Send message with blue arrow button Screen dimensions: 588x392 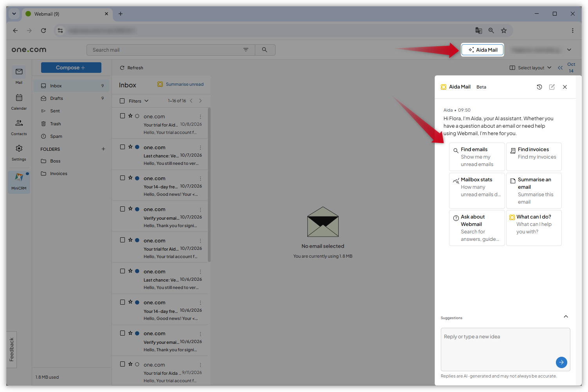[x=561, y=362]
